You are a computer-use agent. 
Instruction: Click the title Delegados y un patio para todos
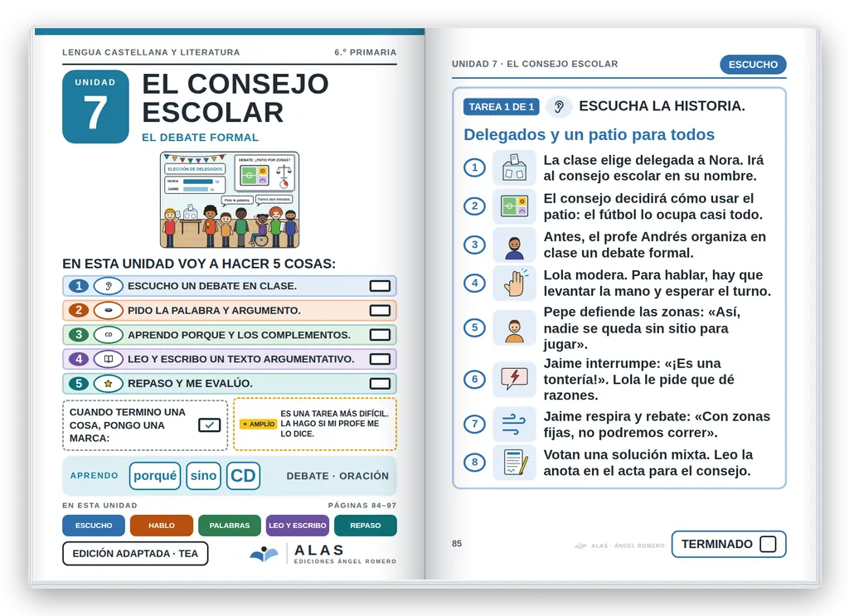[x=589, y=134]
